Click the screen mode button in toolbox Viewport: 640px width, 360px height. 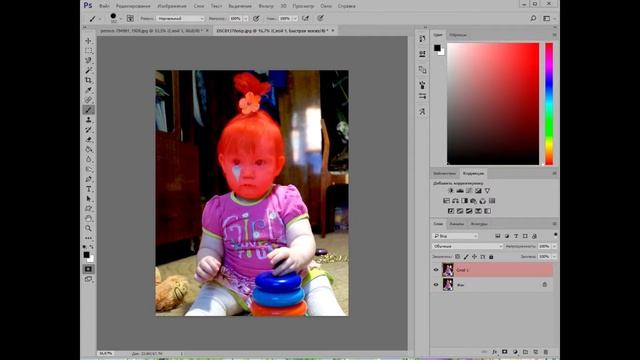point(89,279)
